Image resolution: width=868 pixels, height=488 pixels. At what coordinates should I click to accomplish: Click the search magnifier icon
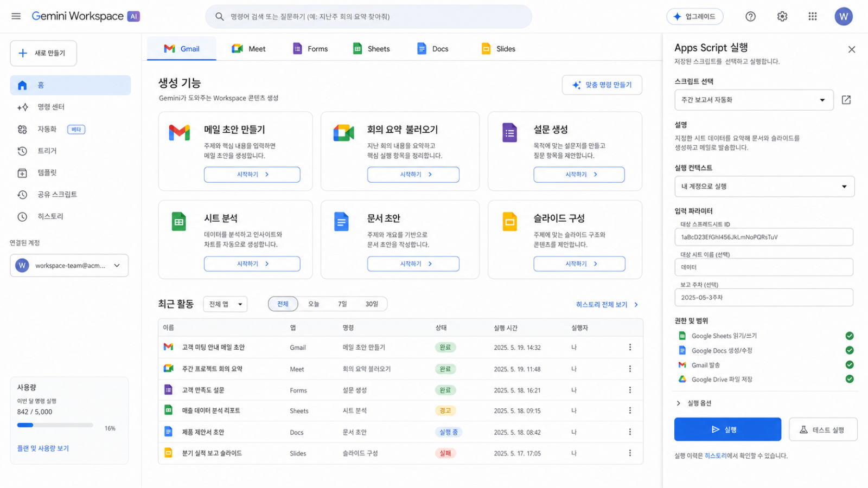[x=220, y=17]
